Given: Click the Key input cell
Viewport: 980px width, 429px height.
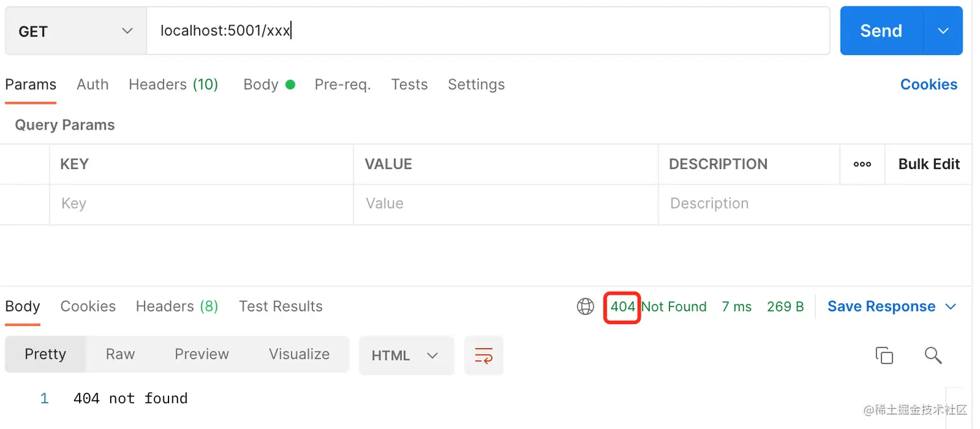Looking at the screenshot, I should (x=202, y=204).
